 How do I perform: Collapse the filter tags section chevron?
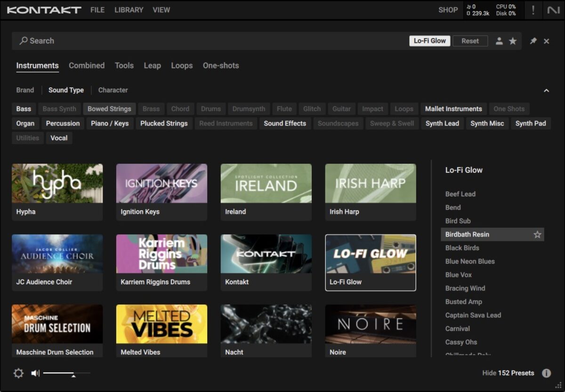tap(546, 90)
